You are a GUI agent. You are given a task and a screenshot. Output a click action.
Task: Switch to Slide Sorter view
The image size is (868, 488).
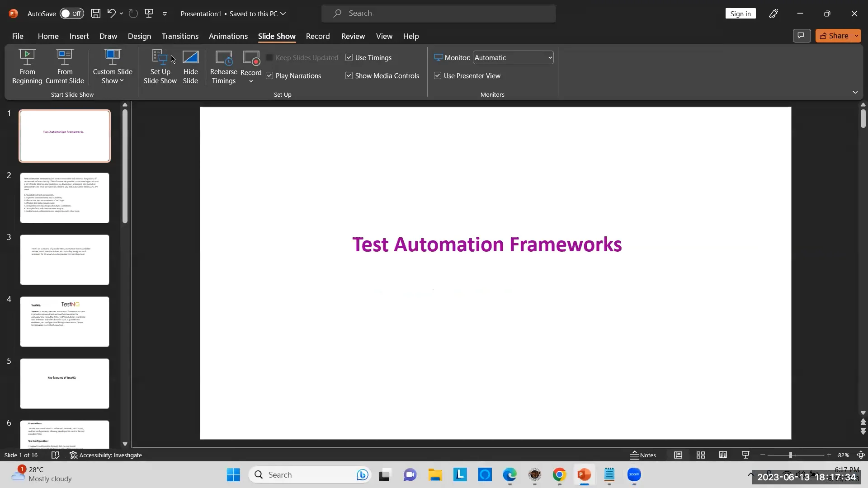pyautogui.click(x=701, y=455)
